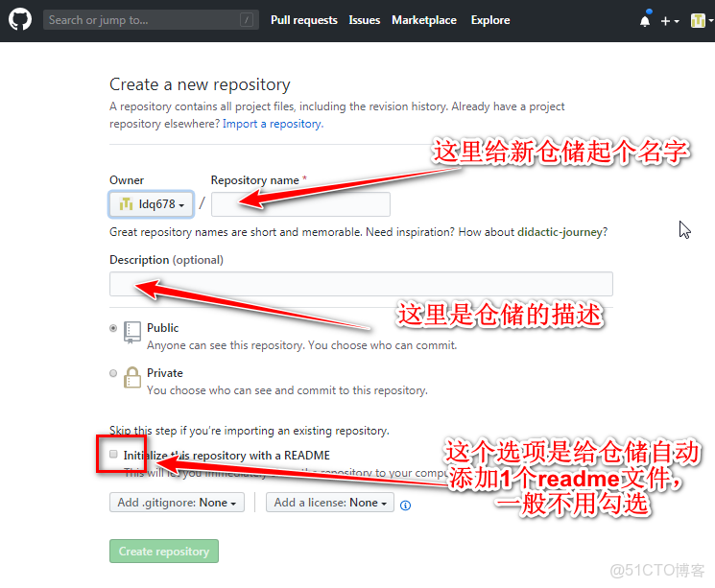Open Issues in the header

(x=365, y=20)
